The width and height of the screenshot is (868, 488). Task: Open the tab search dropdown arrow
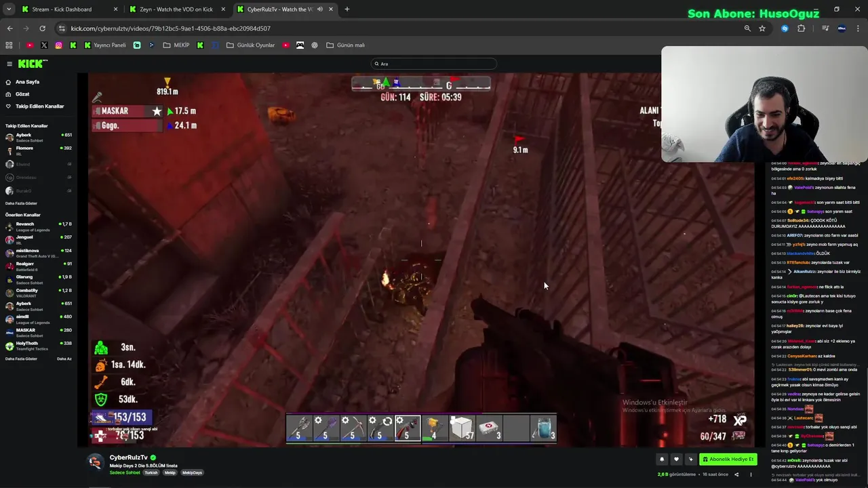coord(9,9)
